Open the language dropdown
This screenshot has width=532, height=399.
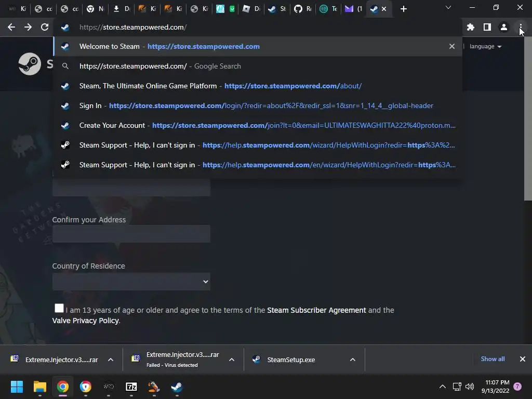point(485,46)
